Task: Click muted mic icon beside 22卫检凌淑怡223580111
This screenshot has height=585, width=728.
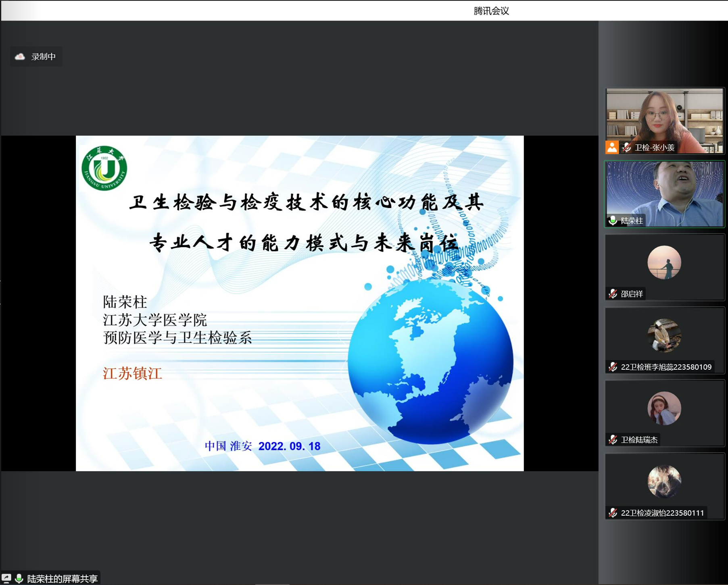Action: pos(613,513)
